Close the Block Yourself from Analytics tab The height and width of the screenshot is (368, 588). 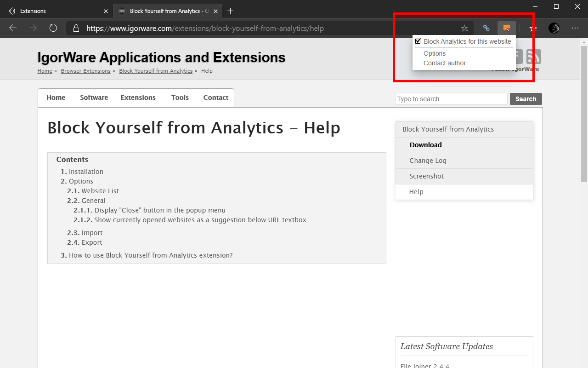[x=216, y=11]
